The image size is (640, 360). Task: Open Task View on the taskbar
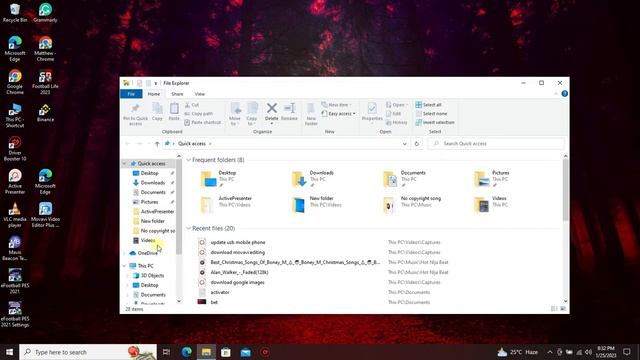coord(166,352)
